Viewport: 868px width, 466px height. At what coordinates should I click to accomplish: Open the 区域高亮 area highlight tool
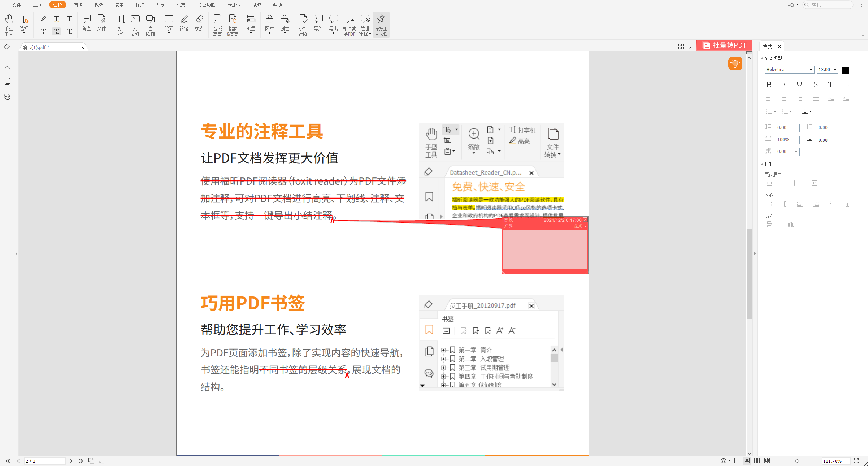coord(217,25)
